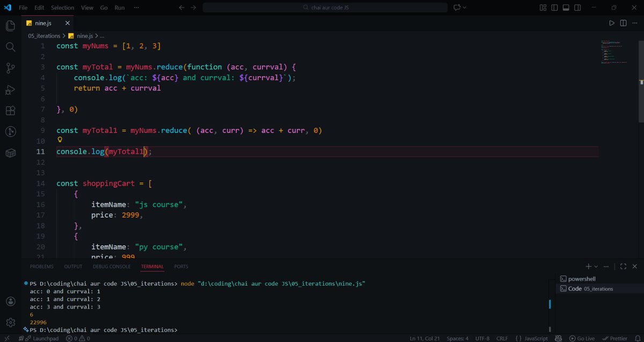
Task: Click the JavaScript language mode indicator
Action: 531,338
